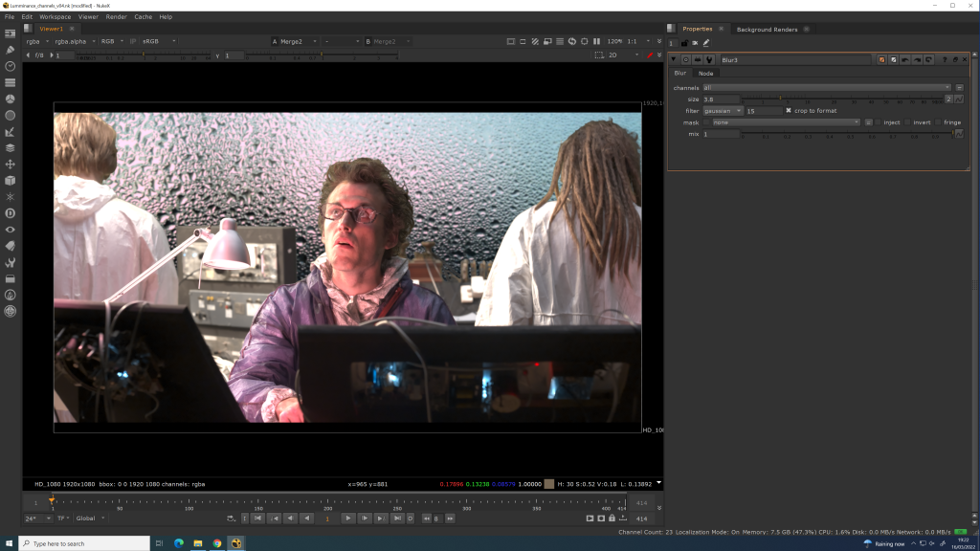Open the Keyer nodes toolbar icon
Viewport: 980px width, 551px height.
click(x=10, y=132)
